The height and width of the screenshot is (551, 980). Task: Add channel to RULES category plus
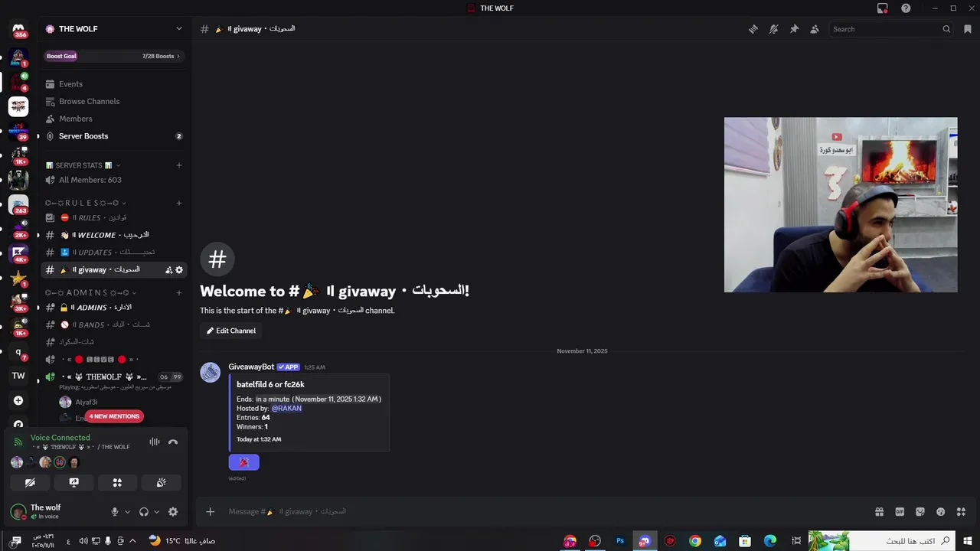179,203
